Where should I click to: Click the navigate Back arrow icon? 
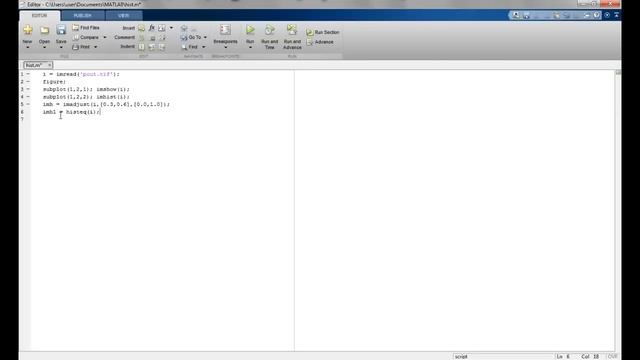[x=184, y=28]
